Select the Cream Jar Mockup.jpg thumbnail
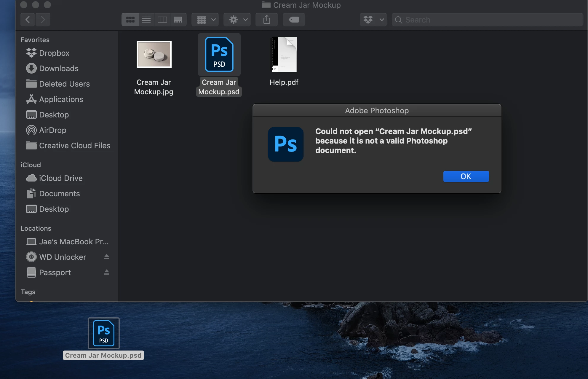 154,55
